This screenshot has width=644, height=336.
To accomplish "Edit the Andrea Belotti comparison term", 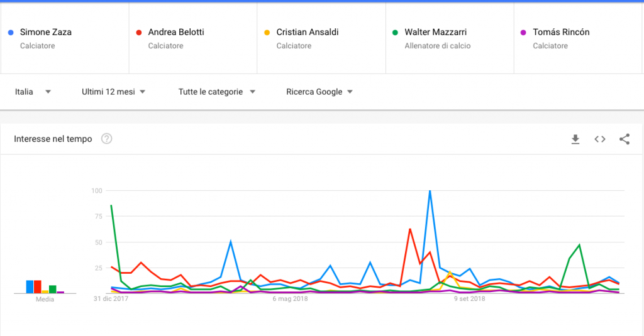I will (x=176, y=32).
